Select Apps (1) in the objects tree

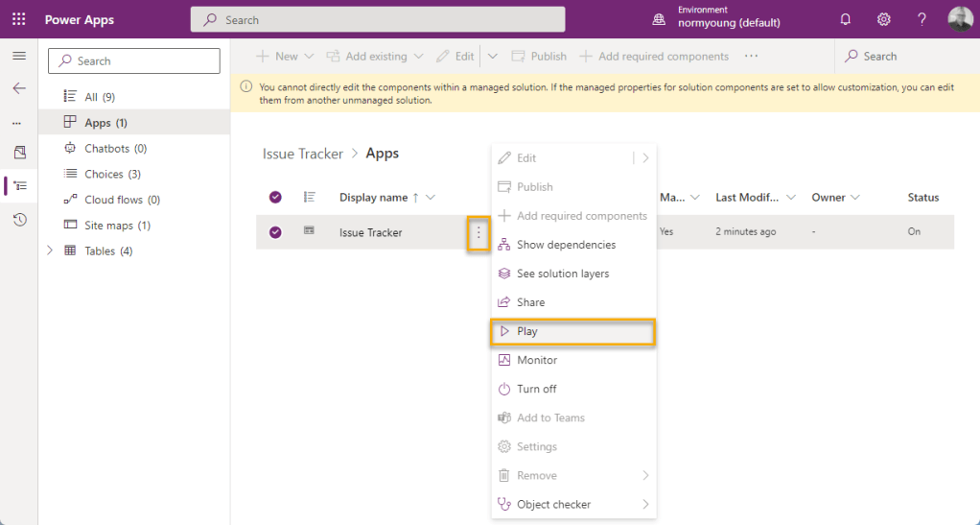pos(133,122)
